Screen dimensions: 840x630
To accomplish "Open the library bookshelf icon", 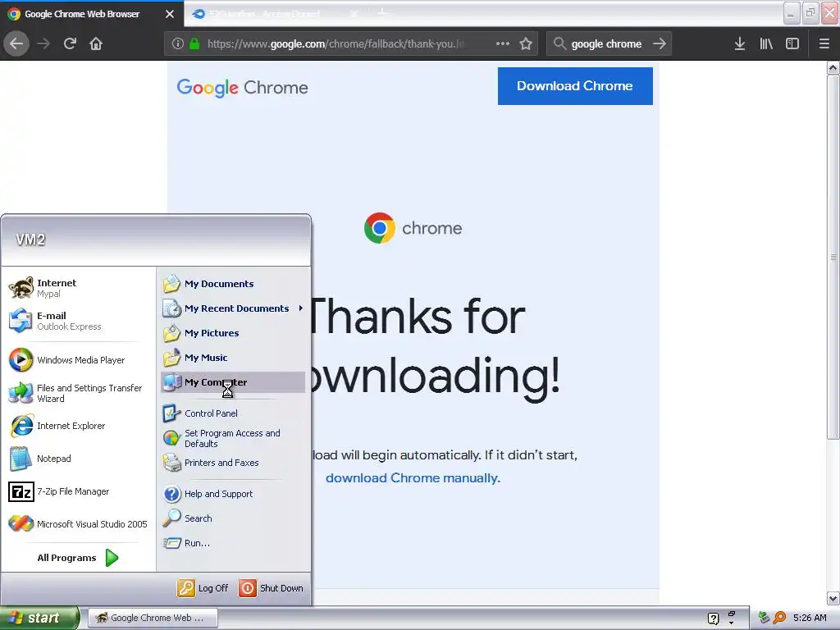I will click(766, 43).
